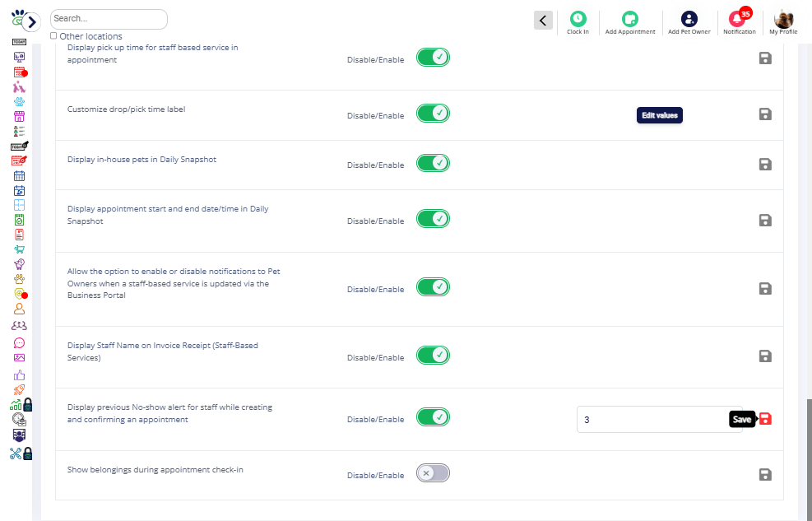The image size is (812, 521).
Task: Open the red calendar icon with red badge
Action: point(20,72)
